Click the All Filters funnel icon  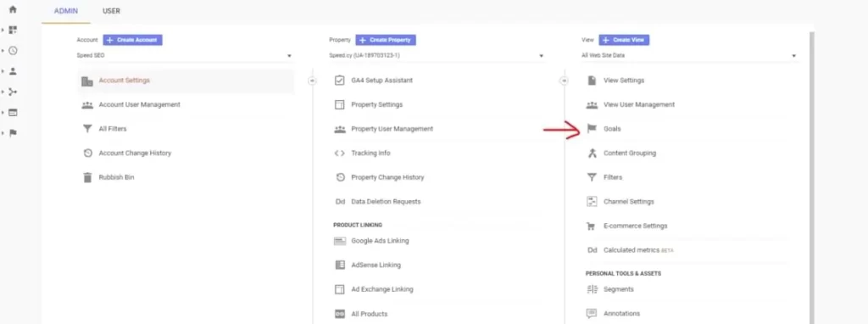pos(87,129)
